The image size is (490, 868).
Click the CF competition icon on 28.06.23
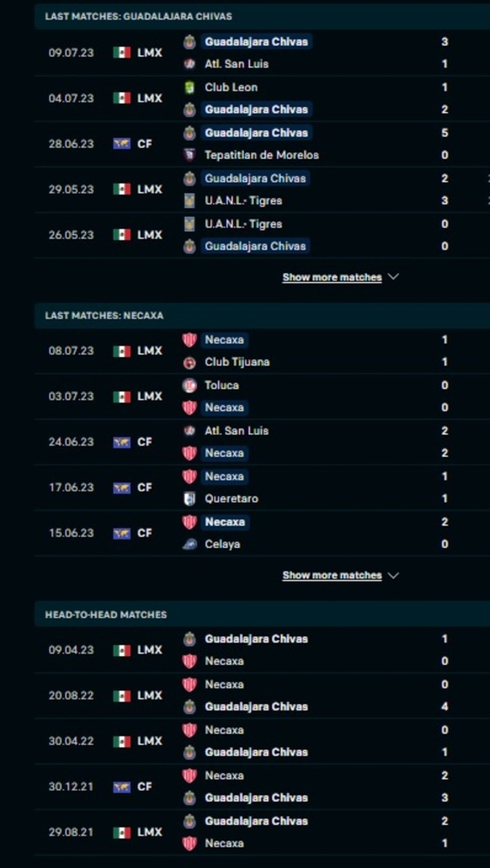[122, 144]
